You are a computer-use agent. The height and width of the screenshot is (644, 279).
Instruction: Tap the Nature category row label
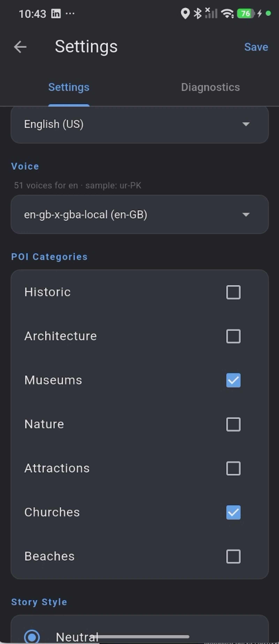[44, 424]
